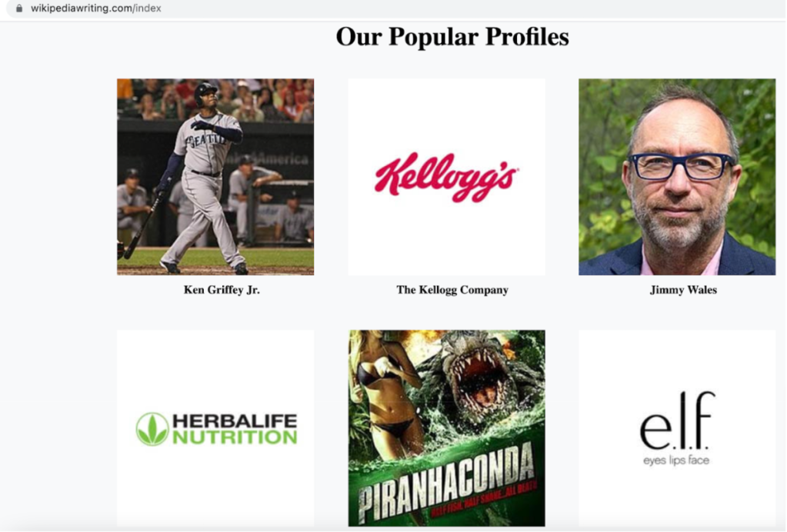Open the e.l.f. logo profile
Viewport: 787px width, 532px height.
[677, 428]
